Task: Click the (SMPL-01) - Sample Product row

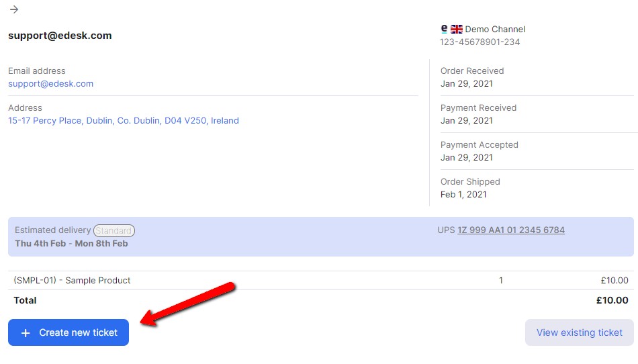Action: click(x=320, y=280)
